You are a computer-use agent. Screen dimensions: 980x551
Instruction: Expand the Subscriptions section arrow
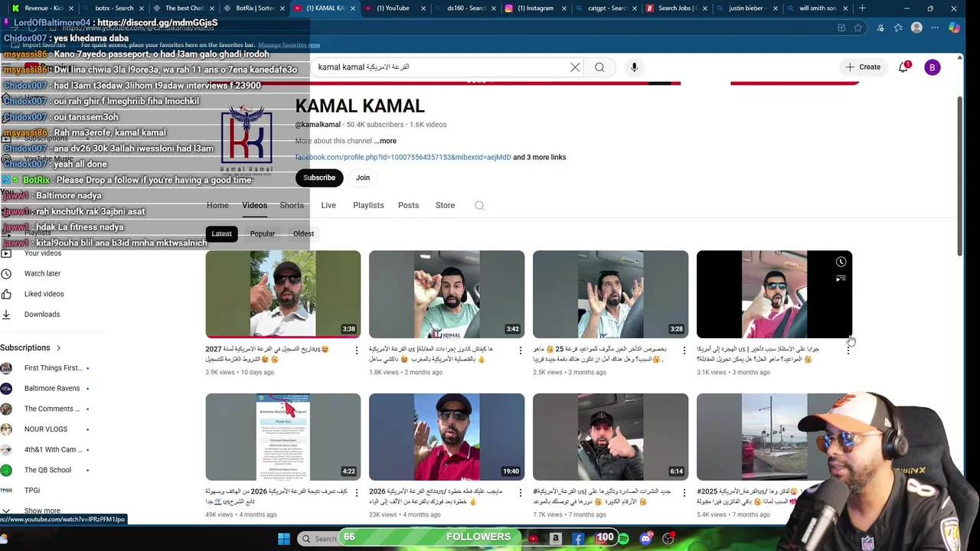point(58,347)
